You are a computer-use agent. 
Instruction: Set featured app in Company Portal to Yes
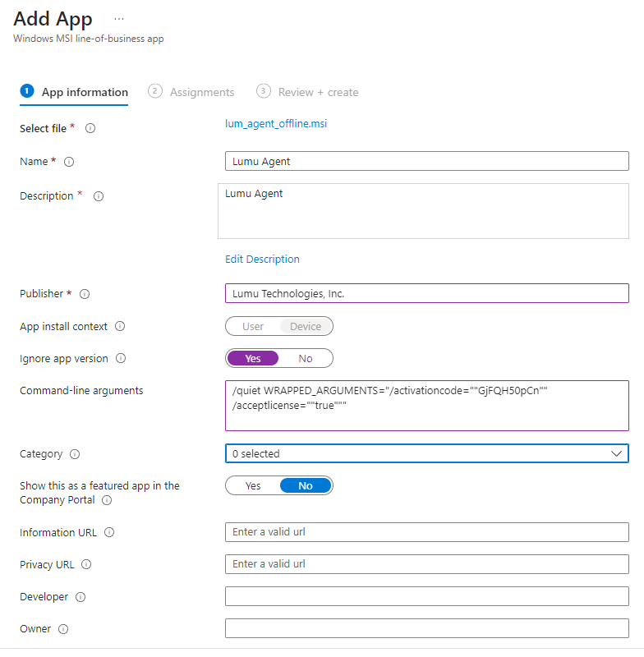[x=253, y=486]
